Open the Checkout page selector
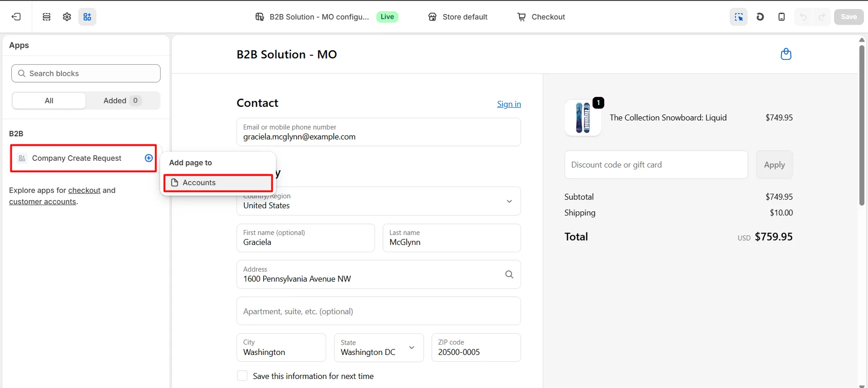868x388 pixels. click(541, 17)
